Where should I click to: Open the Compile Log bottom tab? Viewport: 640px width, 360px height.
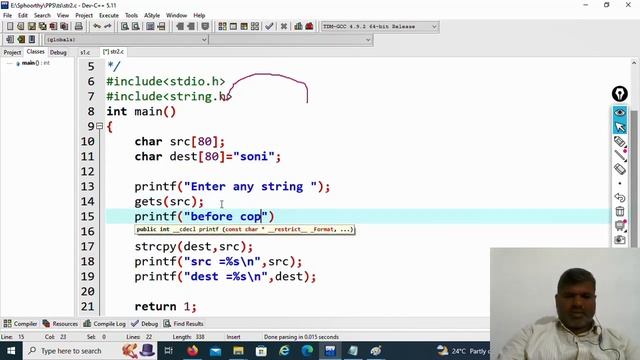[105, 324]
